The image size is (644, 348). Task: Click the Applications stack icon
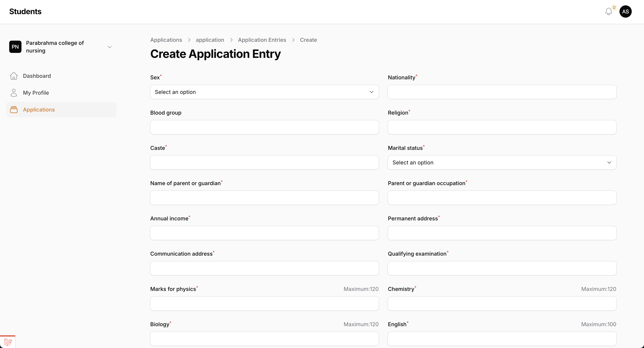point(14,109)
